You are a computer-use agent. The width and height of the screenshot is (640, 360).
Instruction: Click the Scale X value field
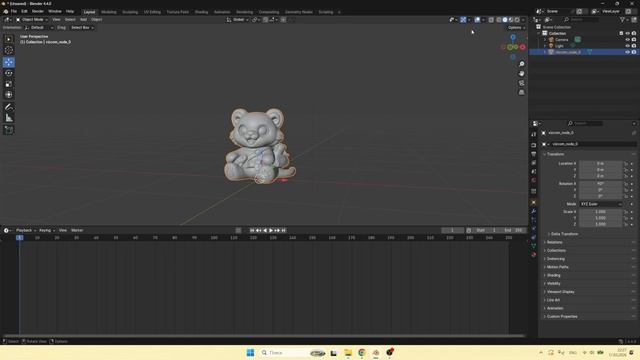click(x=601, y=212)
